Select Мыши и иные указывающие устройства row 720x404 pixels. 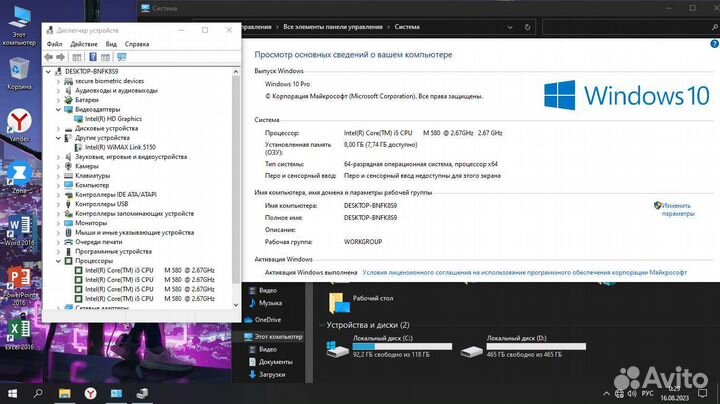click(x=135, y=233)
